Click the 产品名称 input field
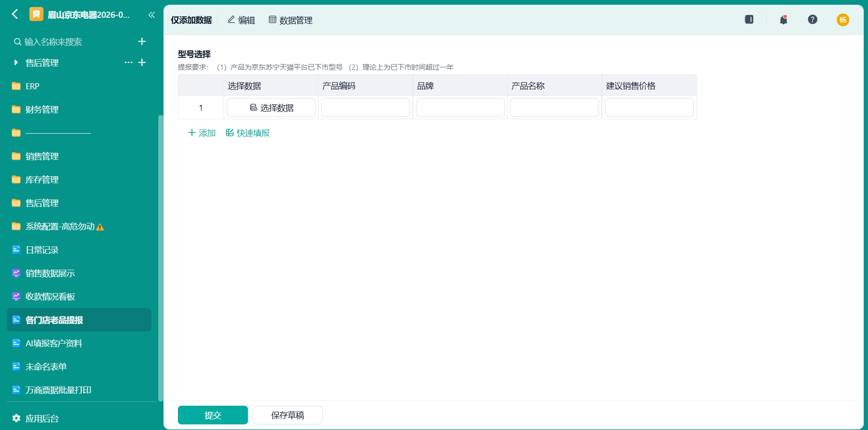Screen dimensions: 868x430 click(x=555, y=107)
